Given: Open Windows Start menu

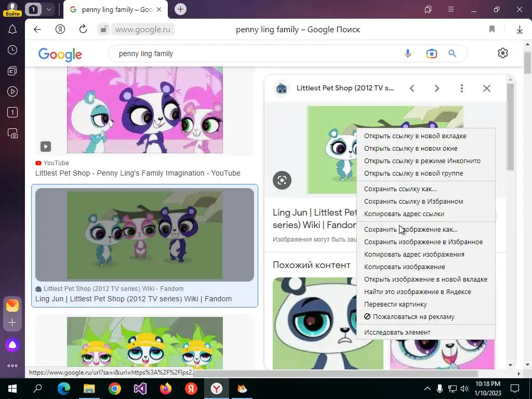Looking at the screenshot, I should pos(12,389).
